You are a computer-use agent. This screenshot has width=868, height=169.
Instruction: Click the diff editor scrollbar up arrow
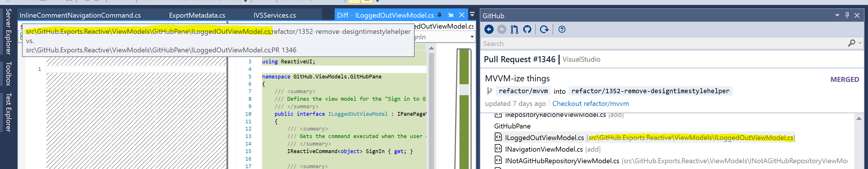coord(431,48)
